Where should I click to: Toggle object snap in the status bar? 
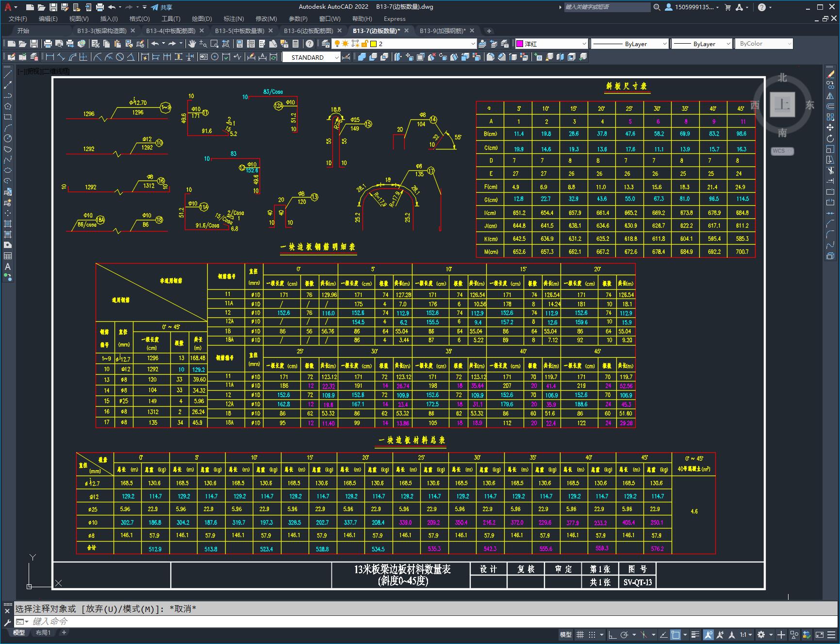pos(675,634)
